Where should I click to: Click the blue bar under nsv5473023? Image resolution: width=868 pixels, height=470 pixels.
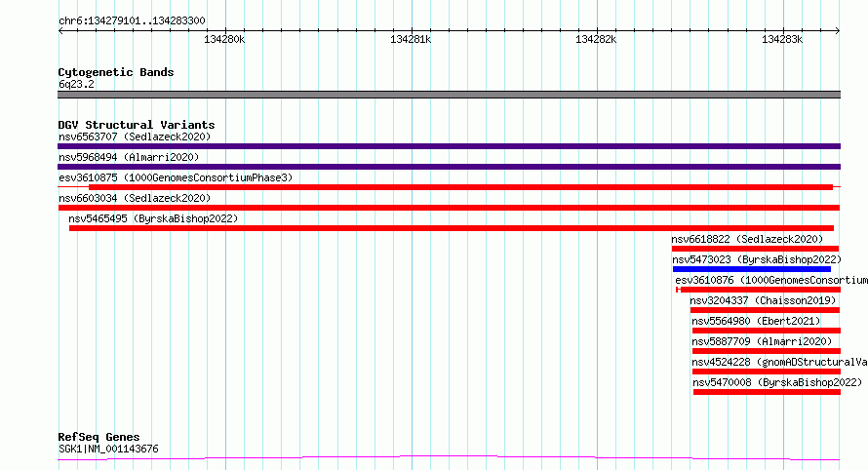752,269
